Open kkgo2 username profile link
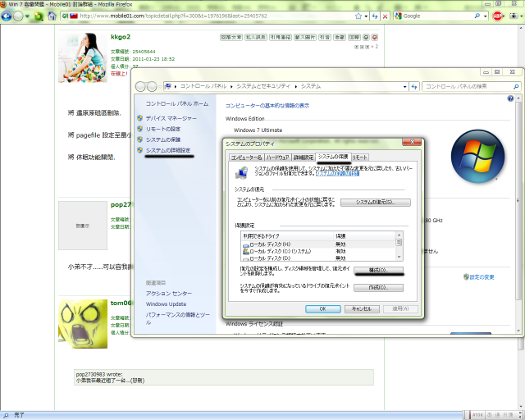Viewport: 525px width, 420px height. (x=121, y=37)
